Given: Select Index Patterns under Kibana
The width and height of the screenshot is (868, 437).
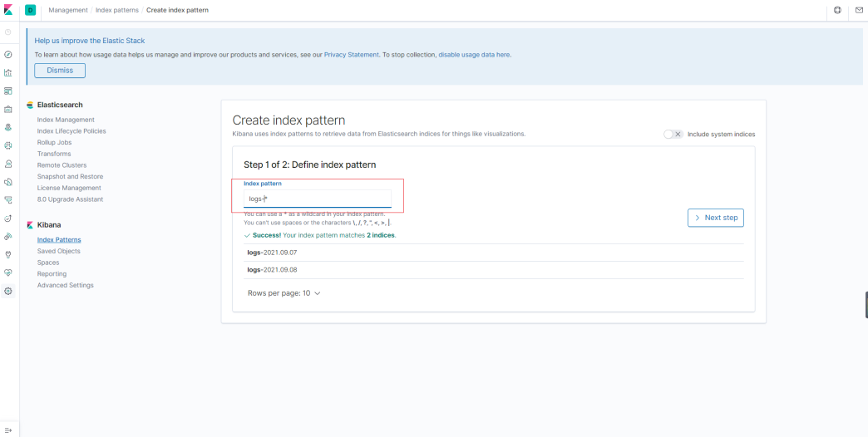Looking at the screenshot, I should click(x=59, y=239).
